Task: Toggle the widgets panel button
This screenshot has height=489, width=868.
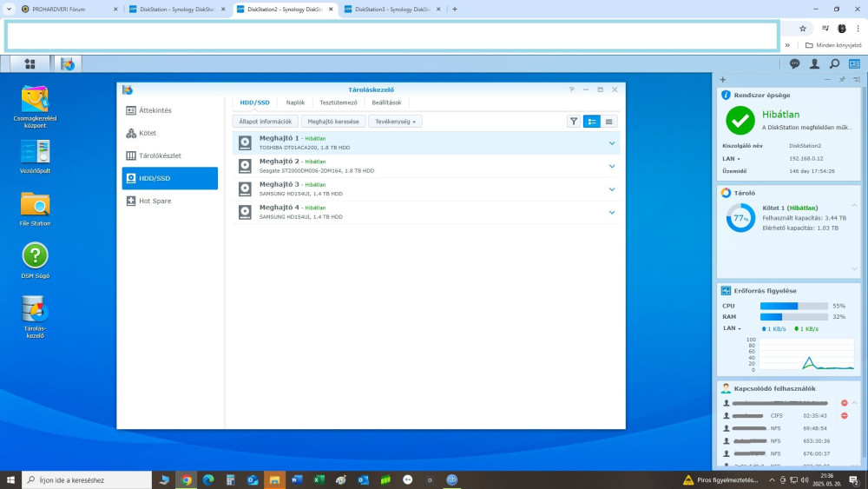Action: click(854, 63)
